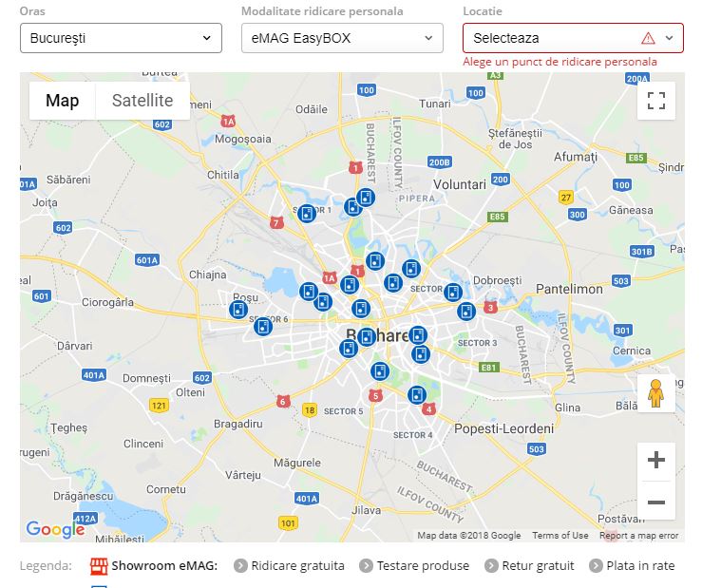Open the Oras dropdown showing București
702x588 pixels.
pyautogui.click(x=121, y=38)
